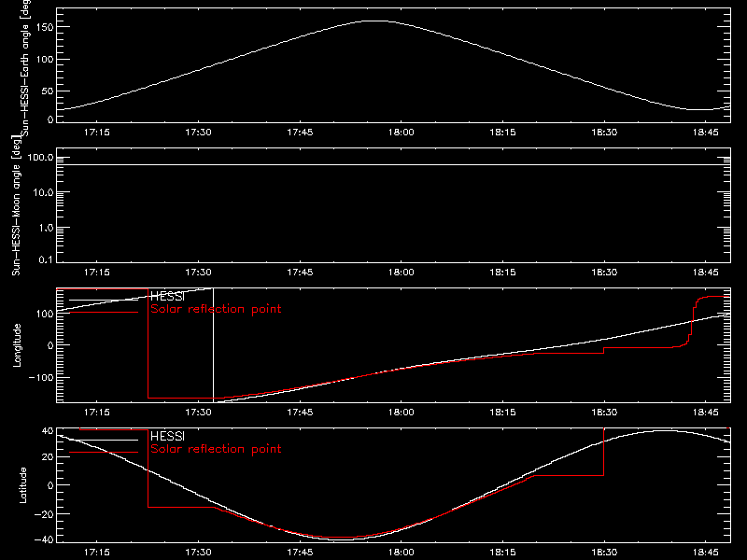Click the red legend line sample in Longitude plot
This screenshot has width=747, height=560.
pyautogui.click(x=104, y=313)
